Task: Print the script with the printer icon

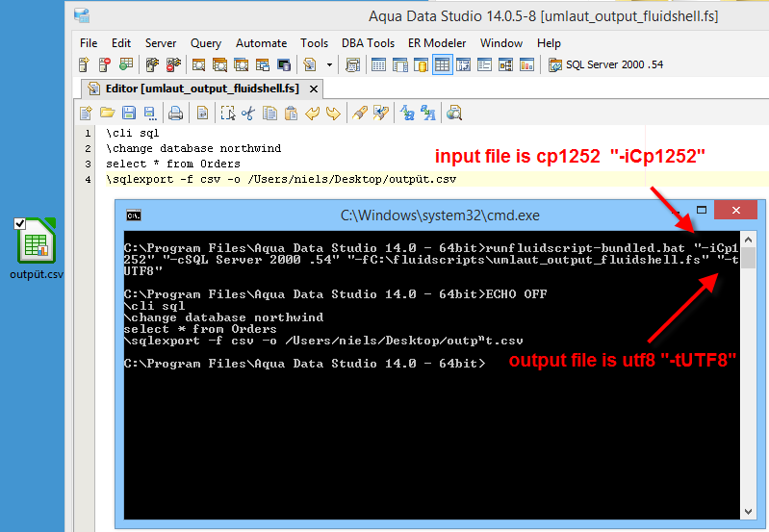Action: point(175,114)
